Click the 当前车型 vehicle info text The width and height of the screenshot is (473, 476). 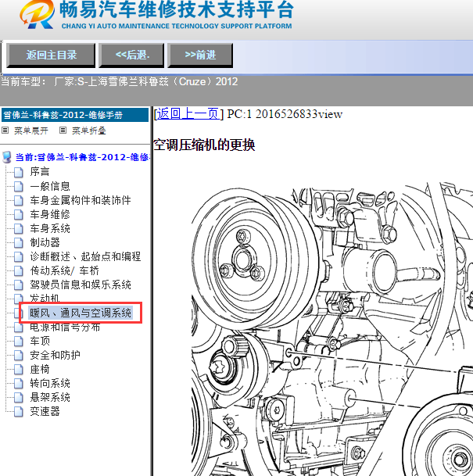click(x=119, y=81)
